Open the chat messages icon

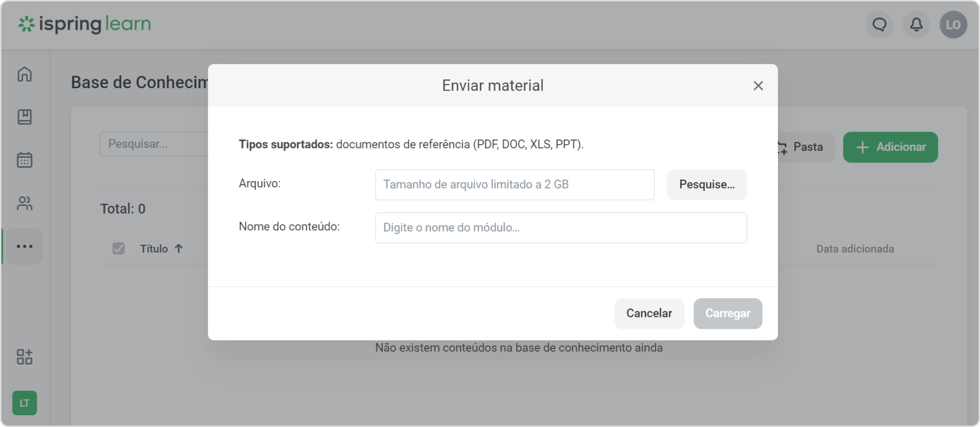coord(880,24)
